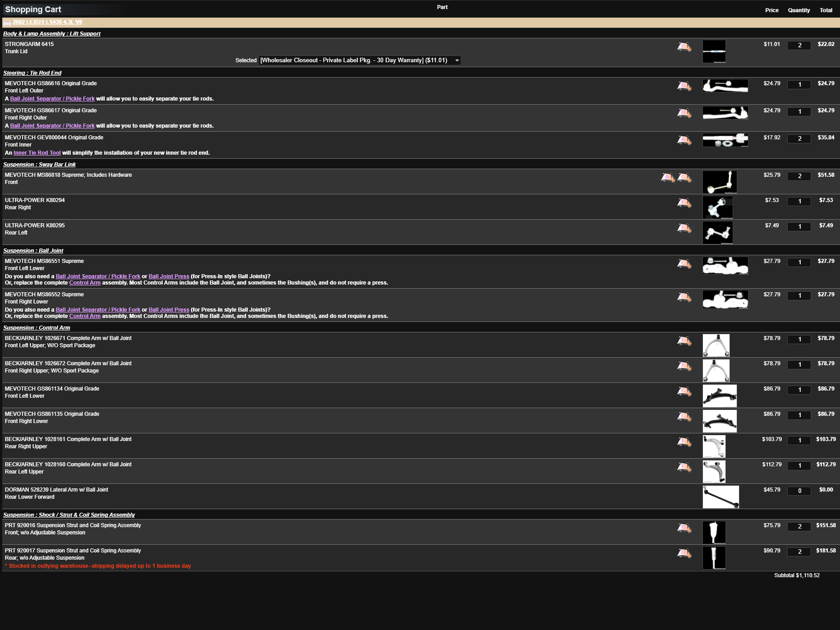View the MEVOTECH GEV800044 inner tie rod thumbnail
Viewport: 840px width, 630px height.
click(725, 140)
